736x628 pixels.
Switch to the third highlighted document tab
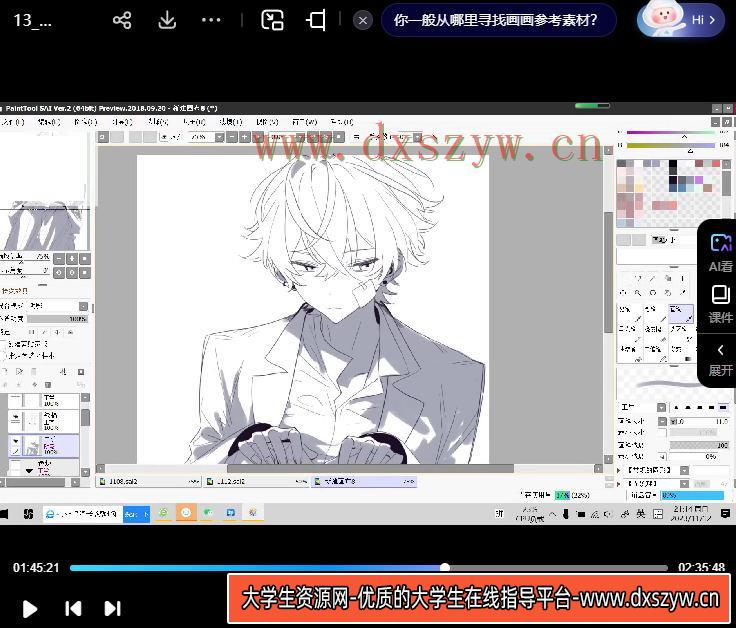pos(364,482)
